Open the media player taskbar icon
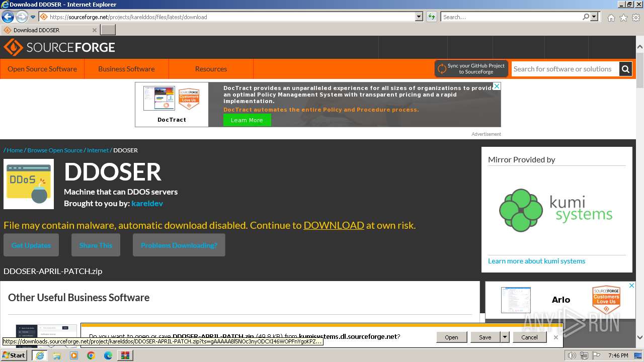This screenshot has height=362, width=644. [x=74, y=355]
